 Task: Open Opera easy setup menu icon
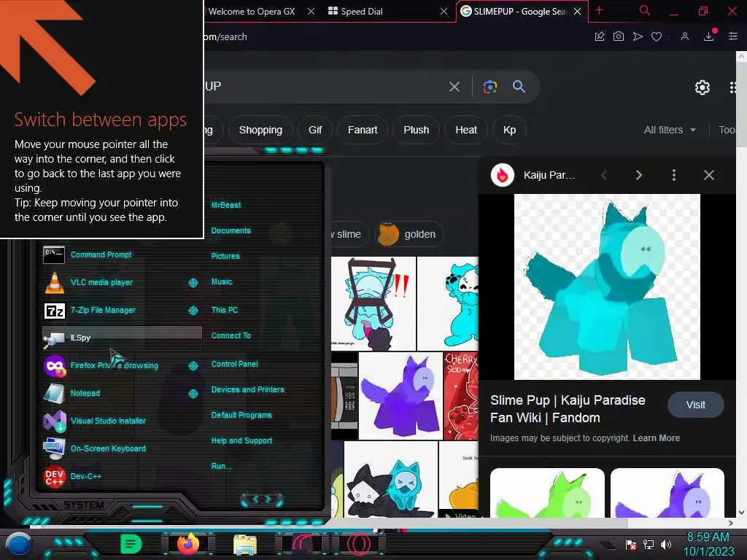[x=733, y=36]
